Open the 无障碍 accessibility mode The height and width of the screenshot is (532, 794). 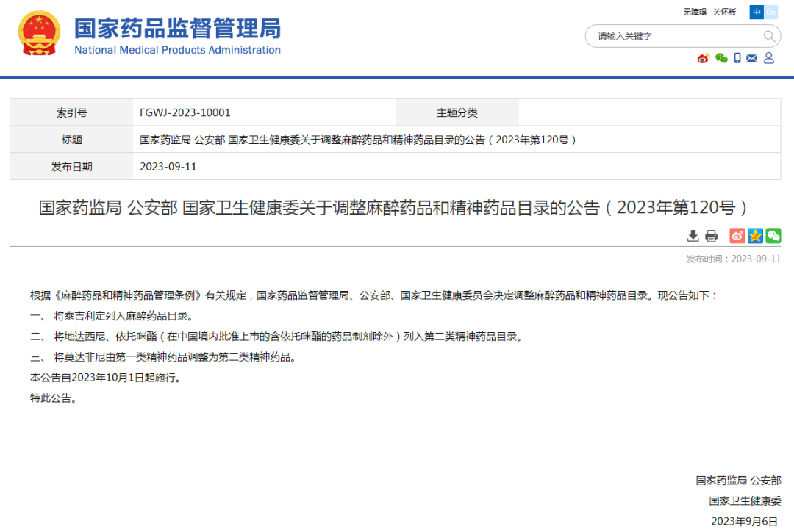(x=694, y=12)
